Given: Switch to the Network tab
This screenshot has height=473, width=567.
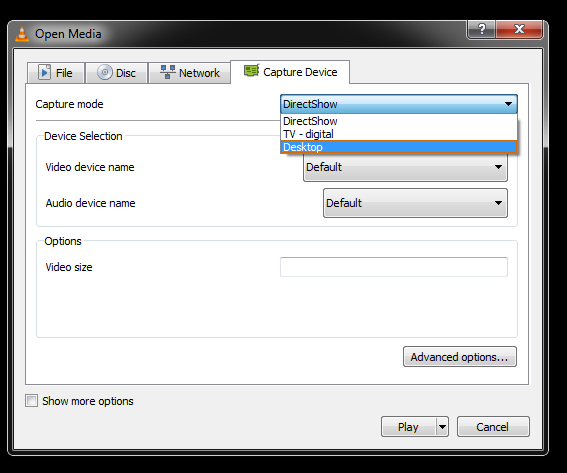Looking at the screenshot, I should click(189, 73).
